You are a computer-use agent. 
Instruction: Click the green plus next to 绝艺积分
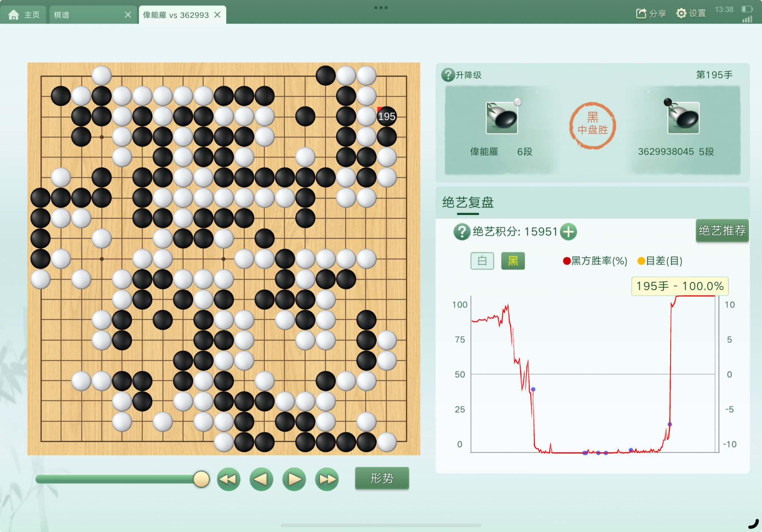(x=568, y=232)
